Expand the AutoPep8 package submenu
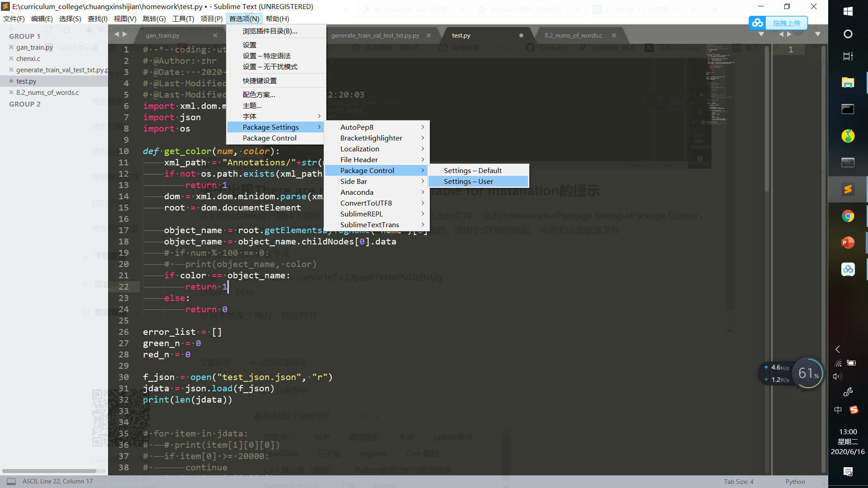 [377, 127]
